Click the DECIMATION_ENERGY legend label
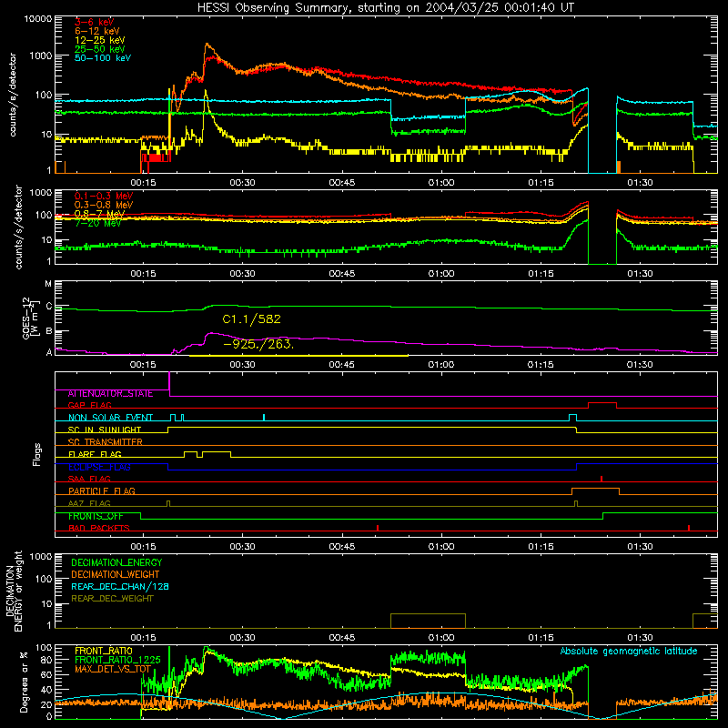The width and height of the screenshot is (728, 728). point(116,562)
